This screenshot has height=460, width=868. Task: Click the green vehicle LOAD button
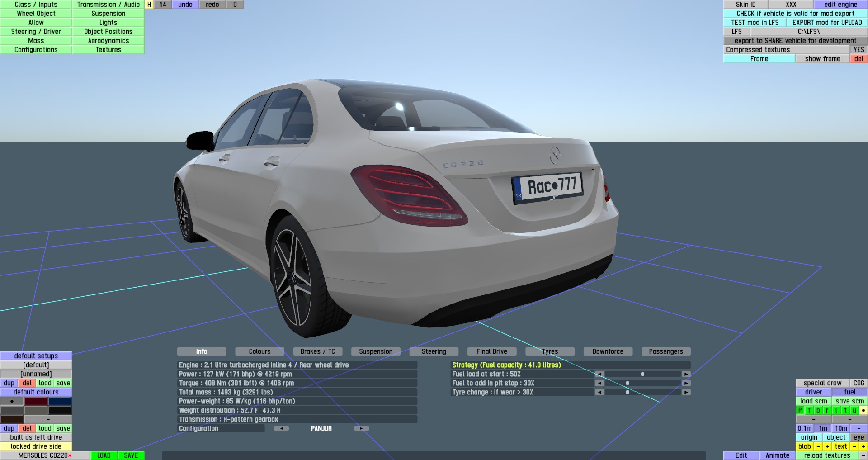click(x=104, y=455)
